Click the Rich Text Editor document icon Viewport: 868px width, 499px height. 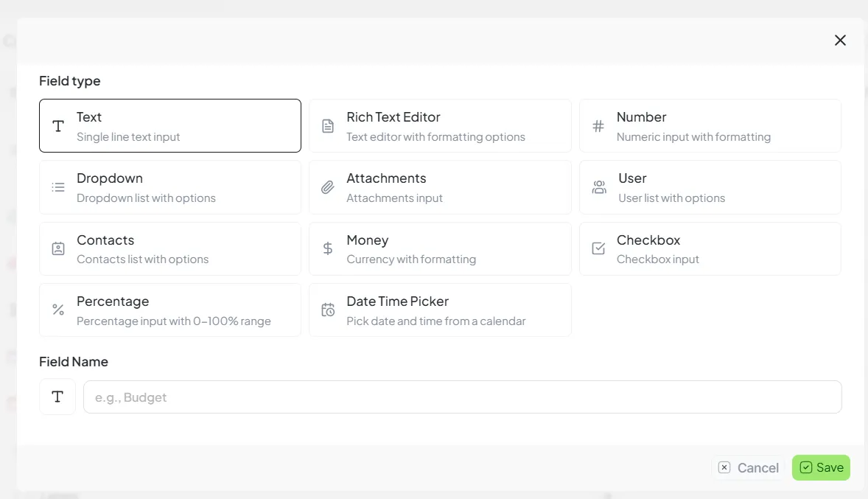[x=327, y=125]
